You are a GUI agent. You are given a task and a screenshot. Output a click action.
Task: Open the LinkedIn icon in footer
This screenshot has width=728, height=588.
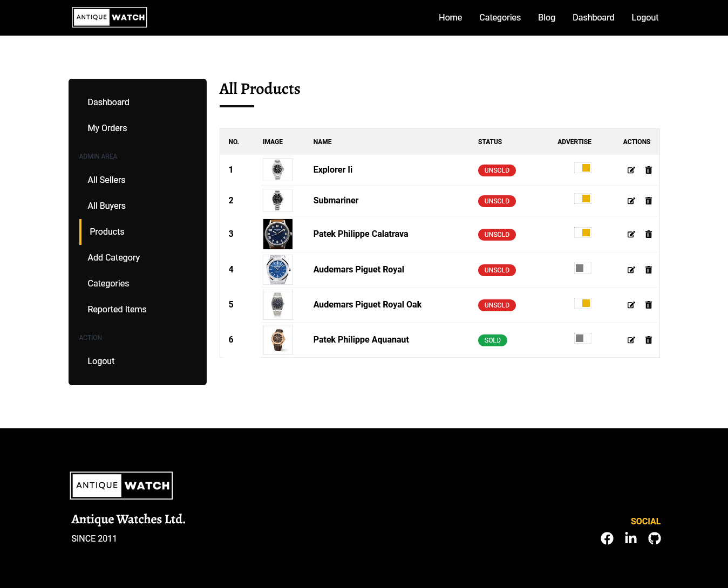point(631,538)
